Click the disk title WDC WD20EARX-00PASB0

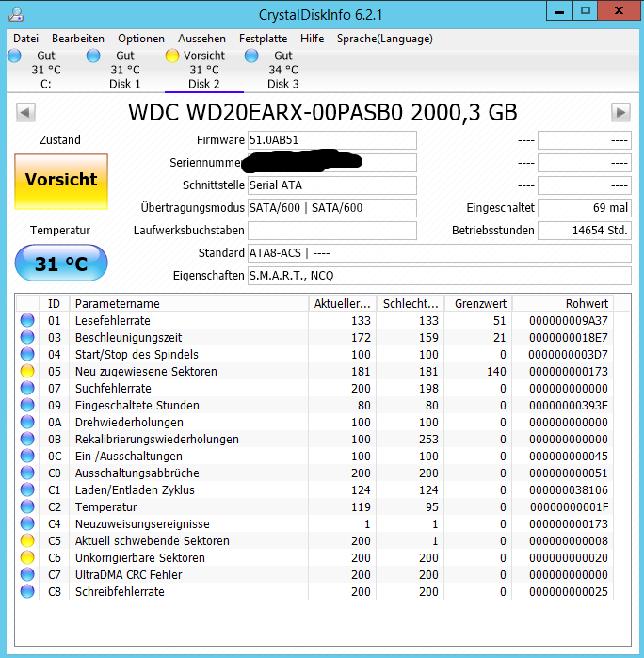click(x=322, y=112)
